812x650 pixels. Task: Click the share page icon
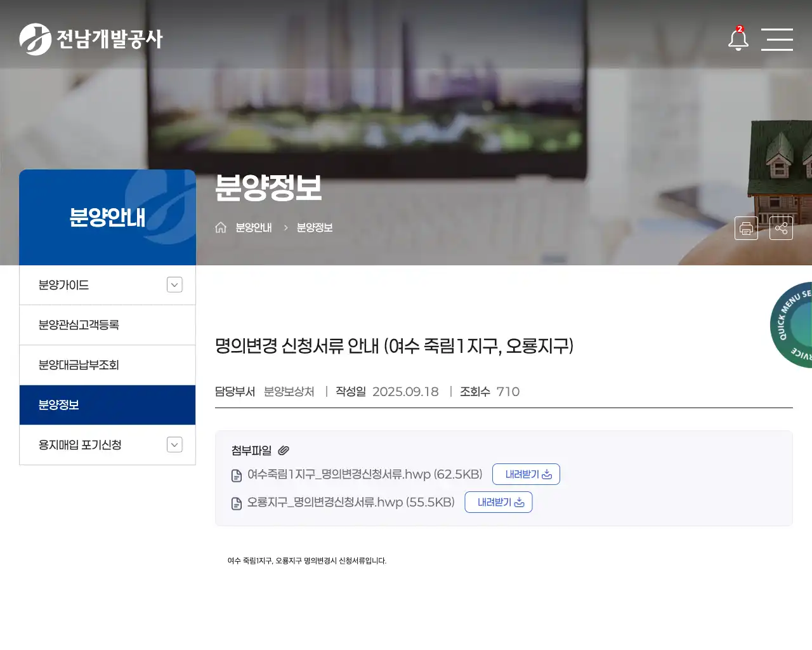(781, 228)
